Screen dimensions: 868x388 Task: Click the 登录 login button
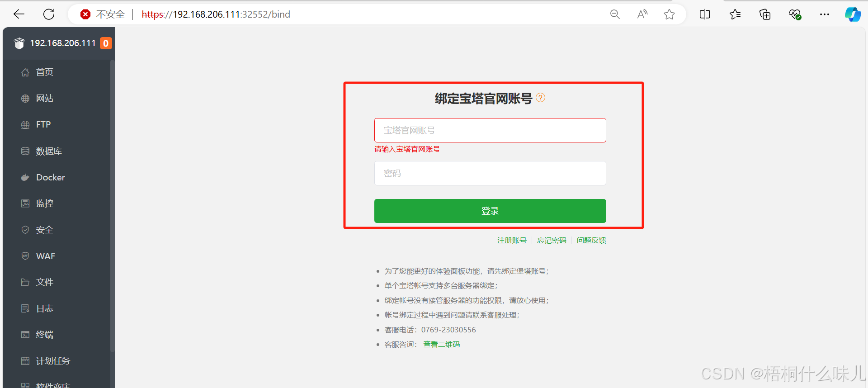(490, 211)
